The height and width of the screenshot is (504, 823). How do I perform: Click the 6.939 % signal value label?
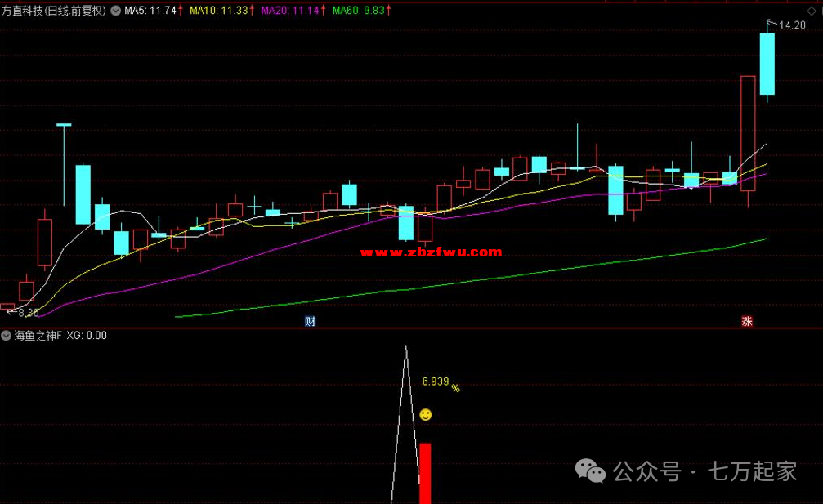441,383
